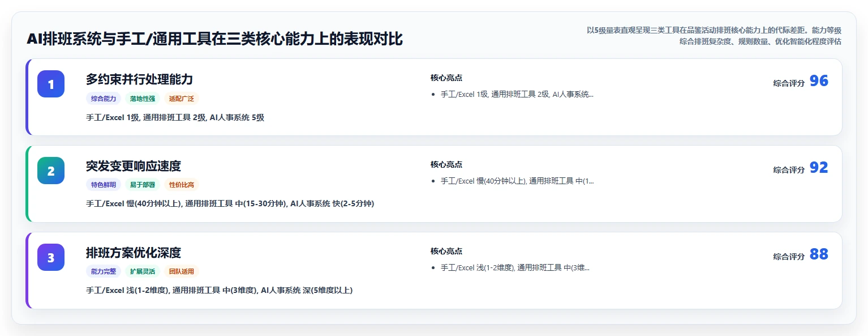Click the summary line ending 快(2-5分钟)

pyautogui.click(x=230, y=203)
